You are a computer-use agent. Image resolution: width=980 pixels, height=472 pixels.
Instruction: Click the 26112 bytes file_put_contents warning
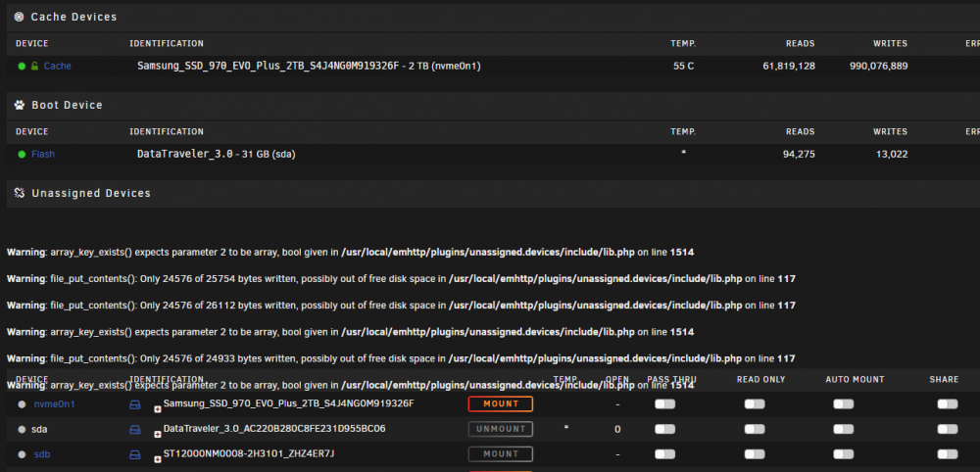point(401,306)
